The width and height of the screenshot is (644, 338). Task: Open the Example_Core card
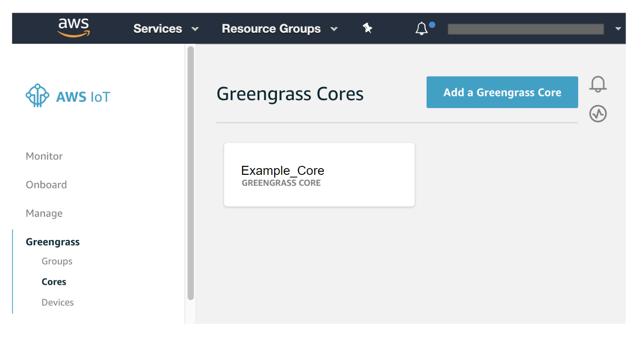319,175
